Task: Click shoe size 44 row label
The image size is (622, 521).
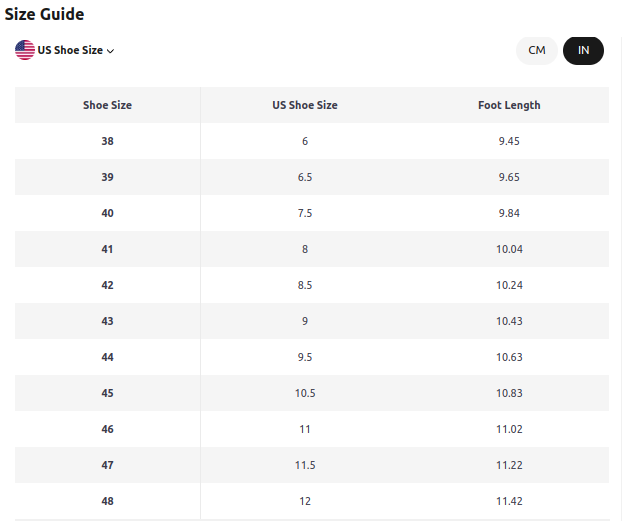Action: (108, 357)
